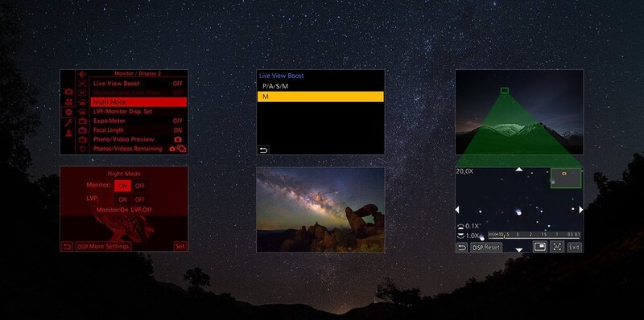Open Photos/Videos Remaining menu row
The height and width of the screenshot is (320, 644).
(138, 149)
